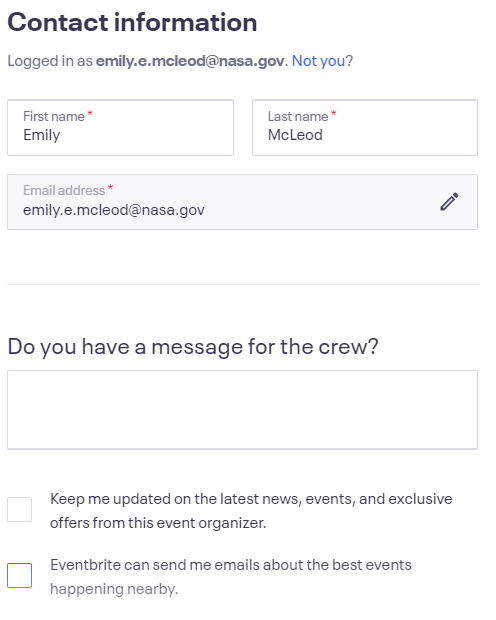496x620 pixels.
Task: Click the bold logged-in email address text
Action: click(190, 61)
